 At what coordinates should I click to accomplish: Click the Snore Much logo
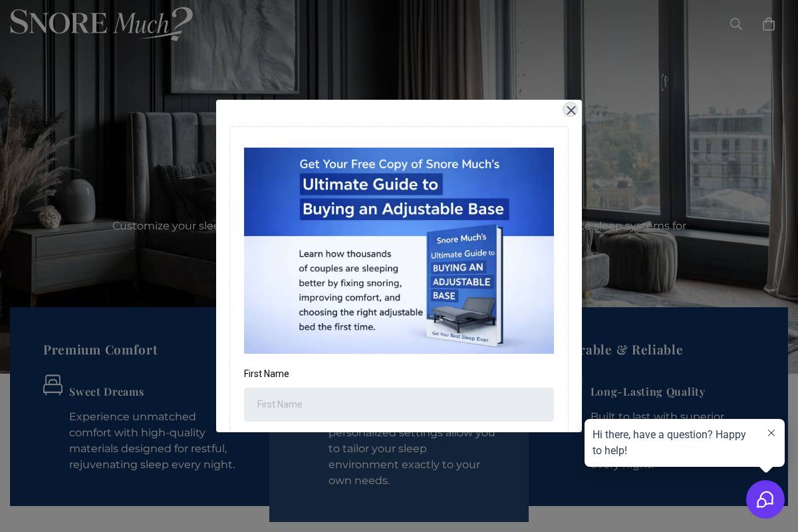point(101,24)
